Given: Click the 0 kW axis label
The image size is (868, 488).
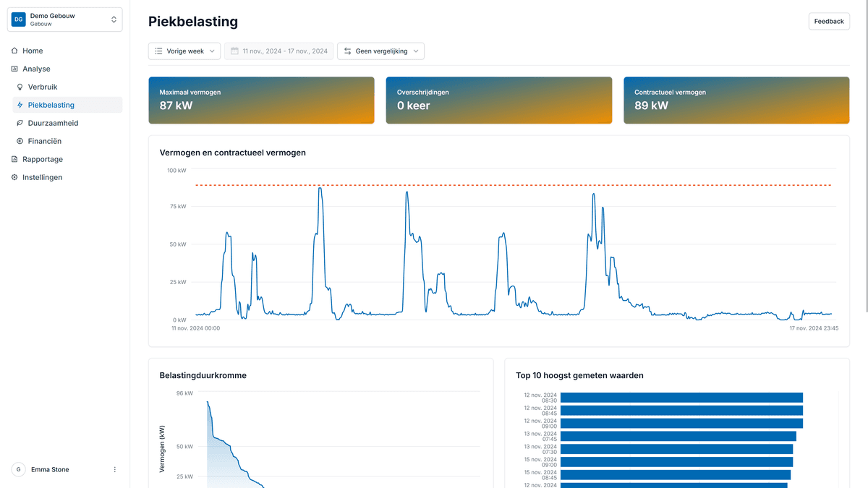Looking at the screenshot, I should click(179, 320).
